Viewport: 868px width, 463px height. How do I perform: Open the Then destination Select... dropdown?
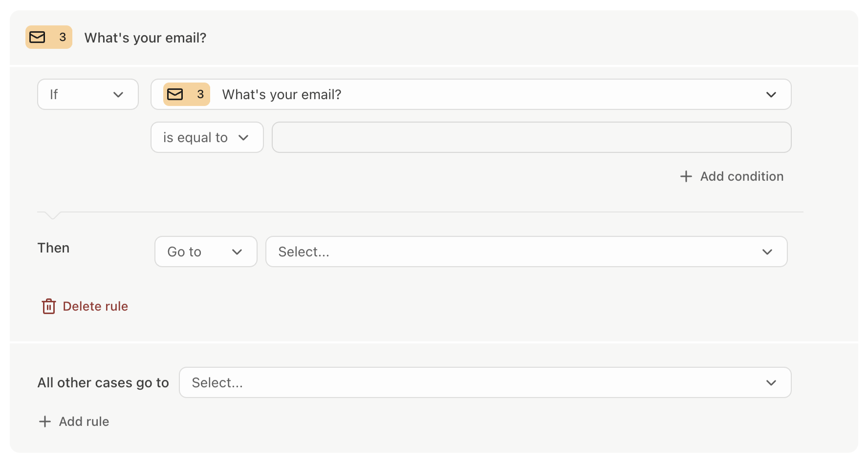pos(526,252)
